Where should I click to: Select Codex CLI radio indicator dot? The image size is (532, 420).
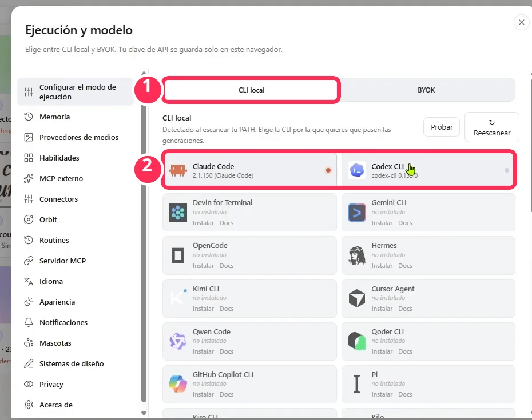[x=507, y=170]
